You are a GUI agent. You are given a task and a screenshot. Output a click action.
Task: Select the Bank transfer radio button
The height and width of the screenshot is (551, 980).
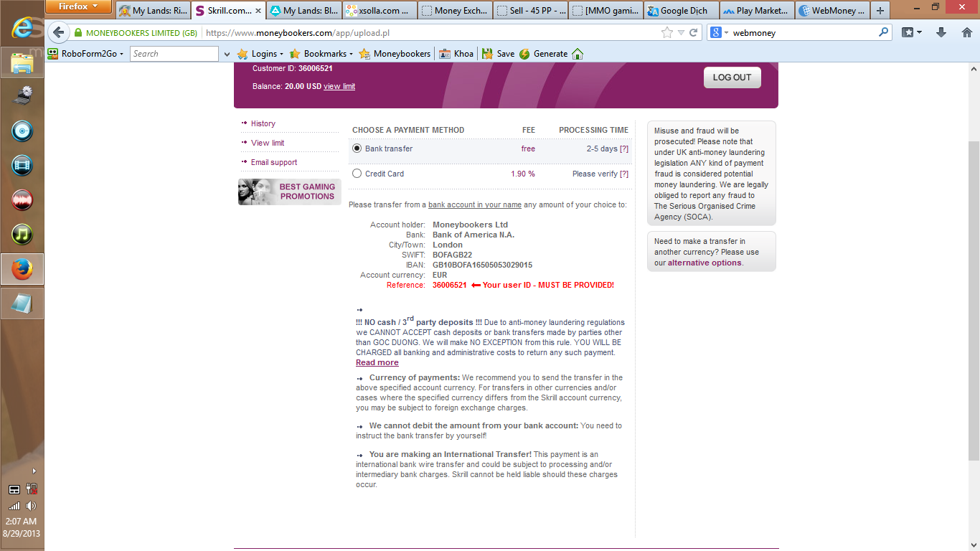tap(357, 149)
